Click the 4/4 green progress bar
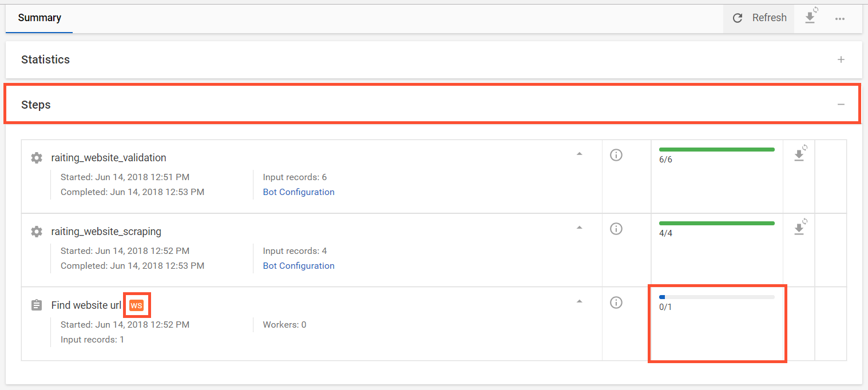This screenshot has width=868, height=390. (717, 223)
